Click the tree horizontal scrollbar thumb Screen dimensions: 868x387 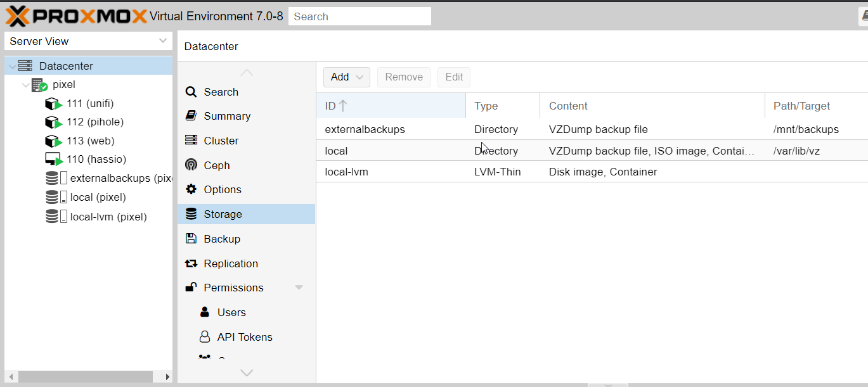tap(84, 377)
